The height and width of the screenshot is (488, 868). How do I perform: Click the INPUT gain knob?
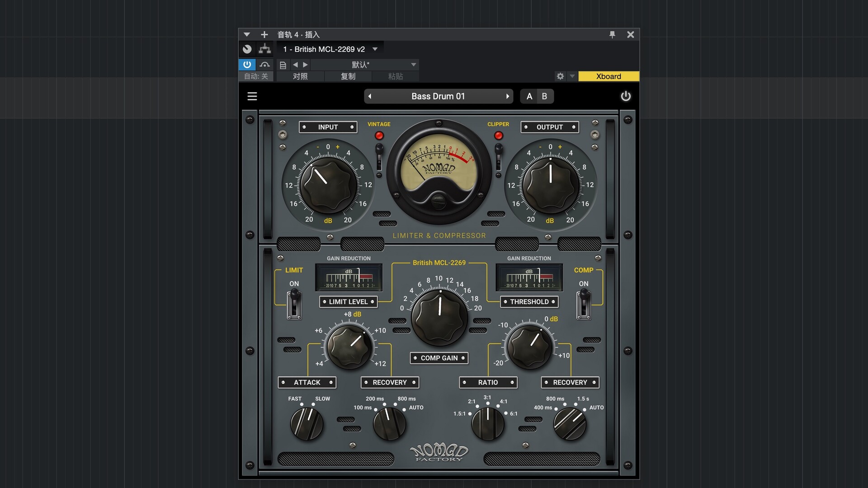point(328,185)
